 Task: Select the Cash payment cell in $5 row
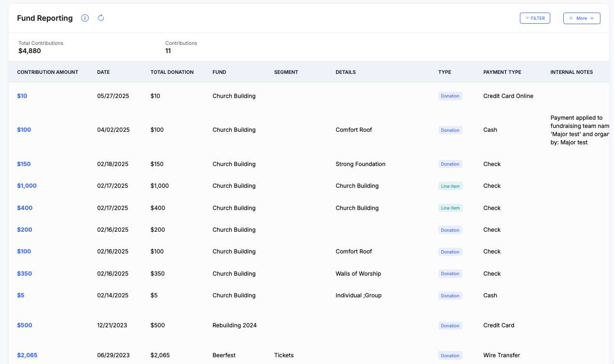tap(490, 295)
